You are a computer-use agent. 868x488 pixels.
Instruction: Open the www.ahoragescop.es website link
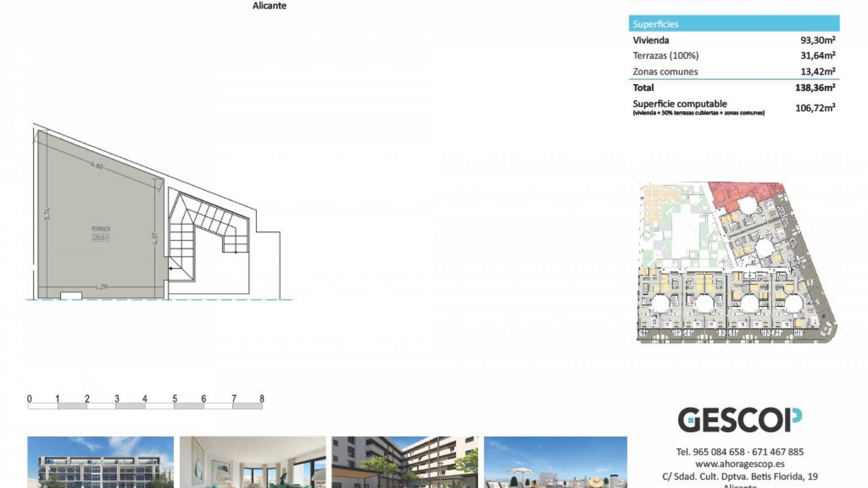coord(740,464)
